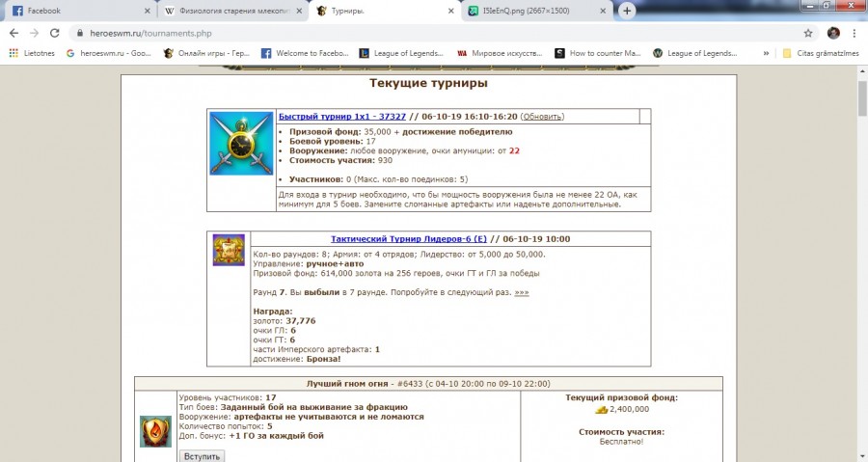Go back to previous page
Image resolution: width=868 pixels, height=462 pixels.
pos(14,33)
